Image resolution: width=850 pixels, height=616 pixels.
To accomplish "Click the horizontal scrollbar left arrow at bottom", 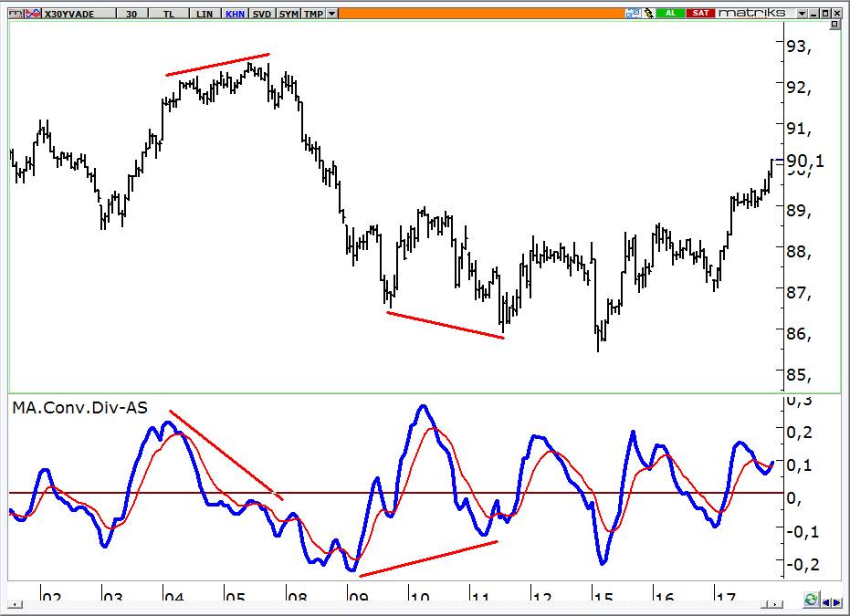I will [x=16, y=604].
